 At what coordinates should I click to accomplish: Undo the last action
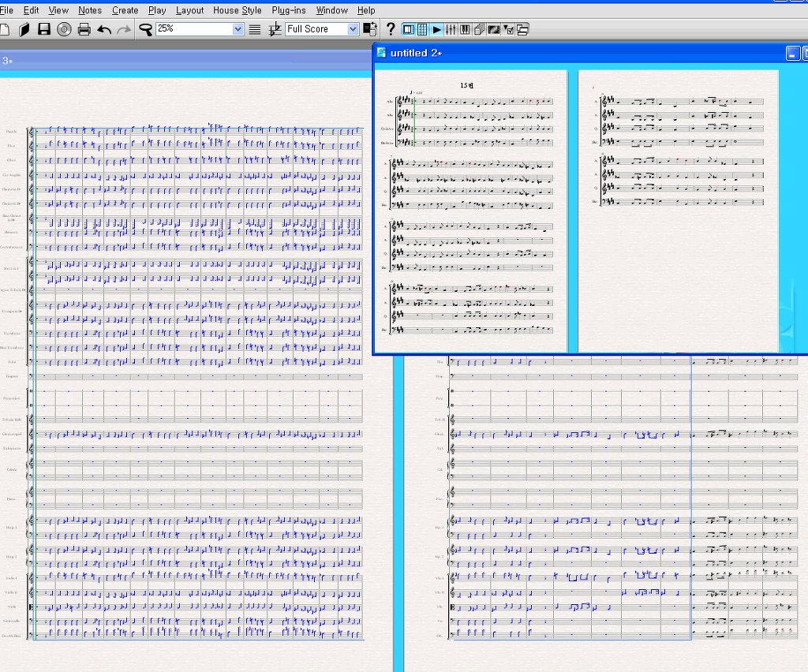(x=104, y=29)
